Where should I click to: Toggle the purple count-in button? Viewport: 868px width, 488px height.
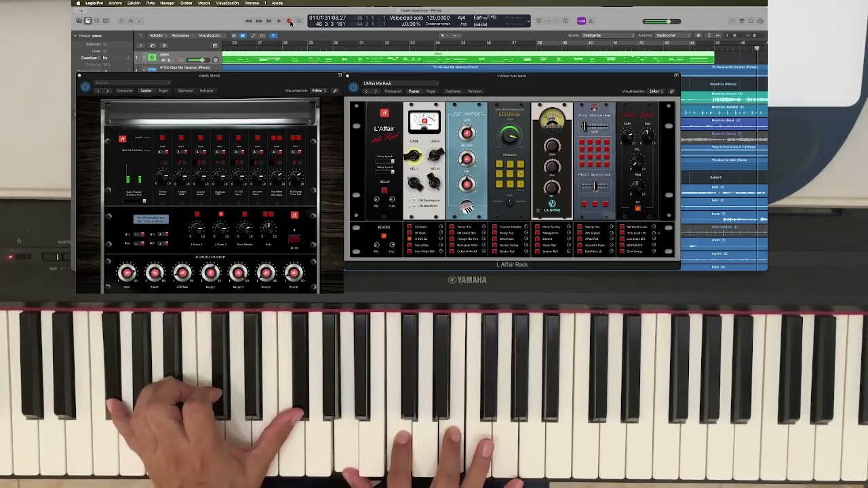581,21
